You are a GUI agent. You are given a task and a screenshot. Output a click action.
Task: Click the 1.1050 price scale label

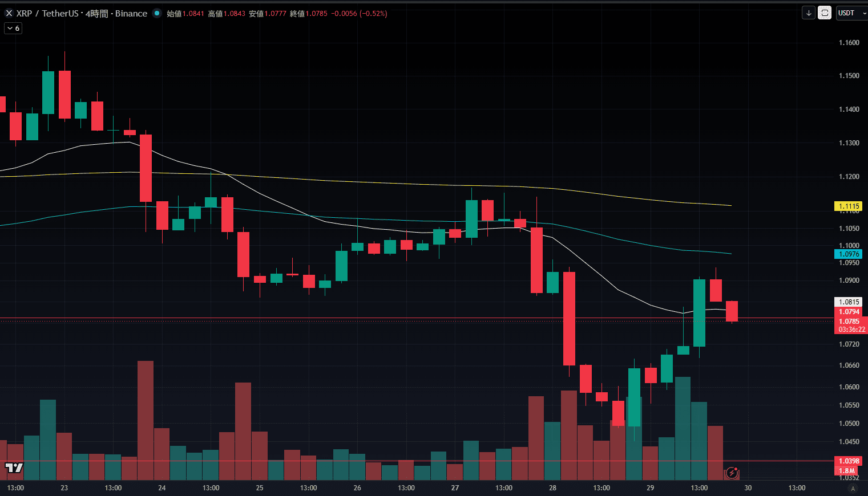(x=849, y=229)
